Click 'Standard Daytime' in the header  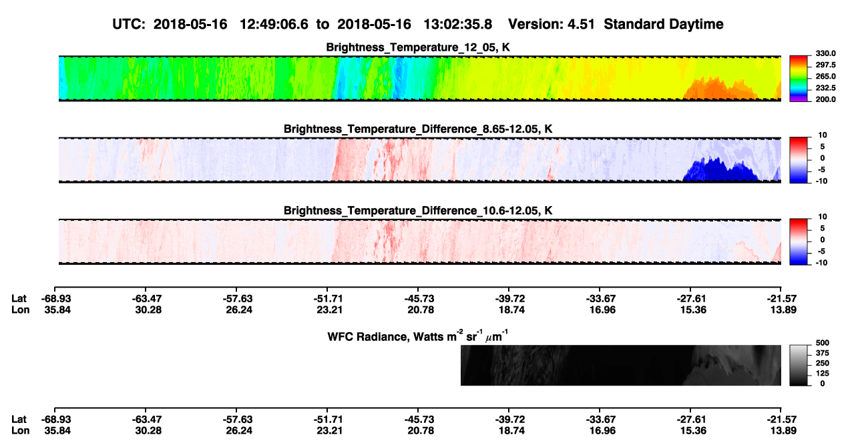tap(664, 24)
